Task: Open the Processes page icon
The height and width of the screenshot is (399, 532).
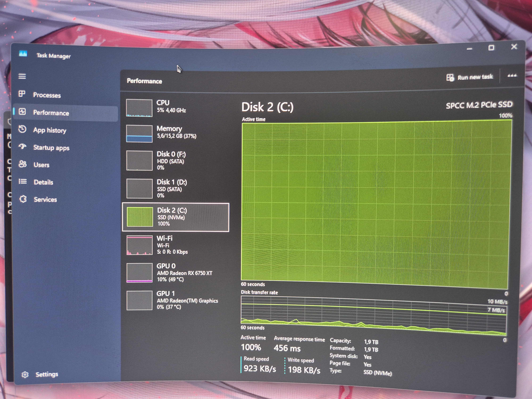Action: coord(22,93)
